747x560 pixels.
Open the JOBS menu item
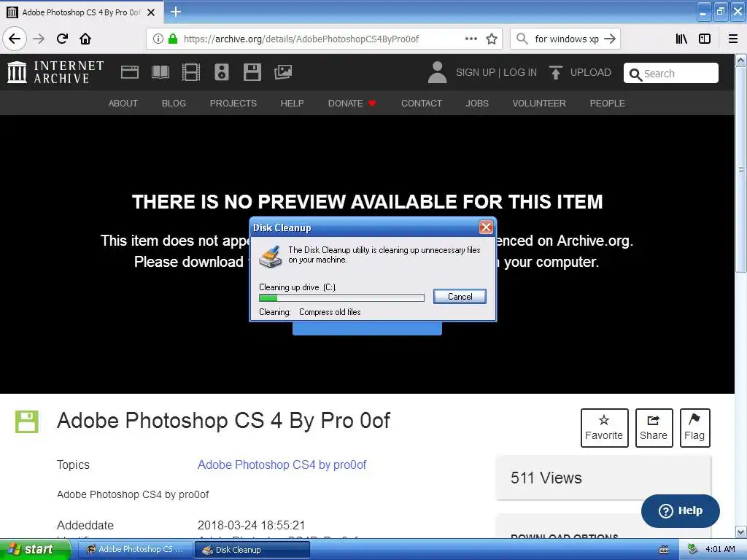pyautogui.click(x=477, y=104)
